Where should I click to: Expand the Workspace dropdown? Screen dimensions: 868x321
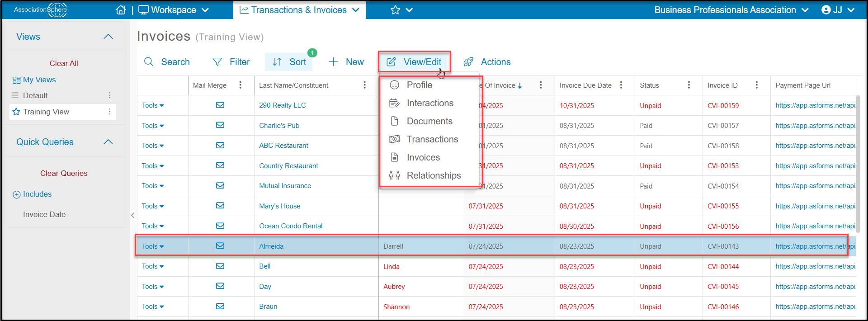point(205,10)
